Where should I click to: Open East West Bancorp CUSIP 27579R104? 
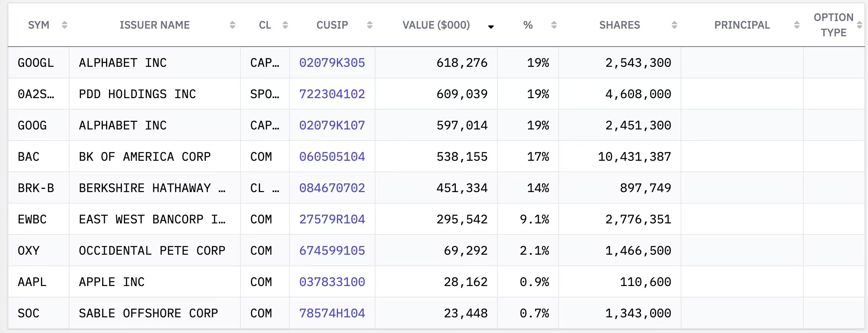332,219
